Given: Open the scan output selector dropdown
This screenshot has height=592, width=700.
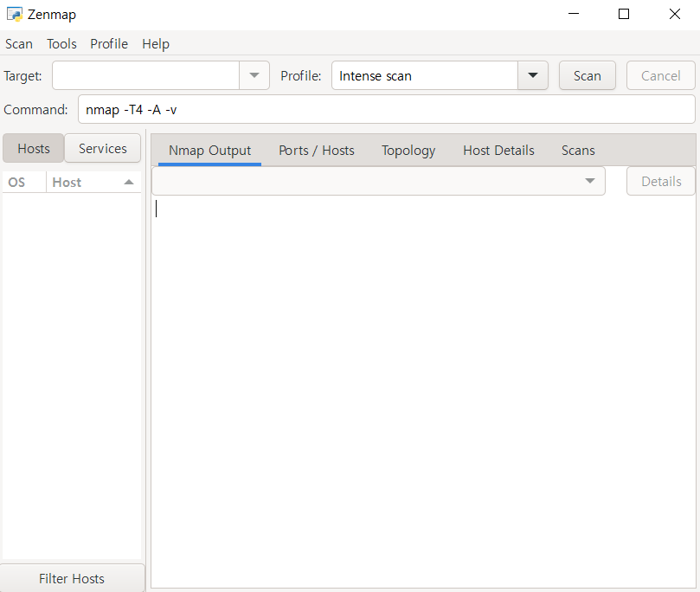Looking at the screenshot, I should point(379,181).
